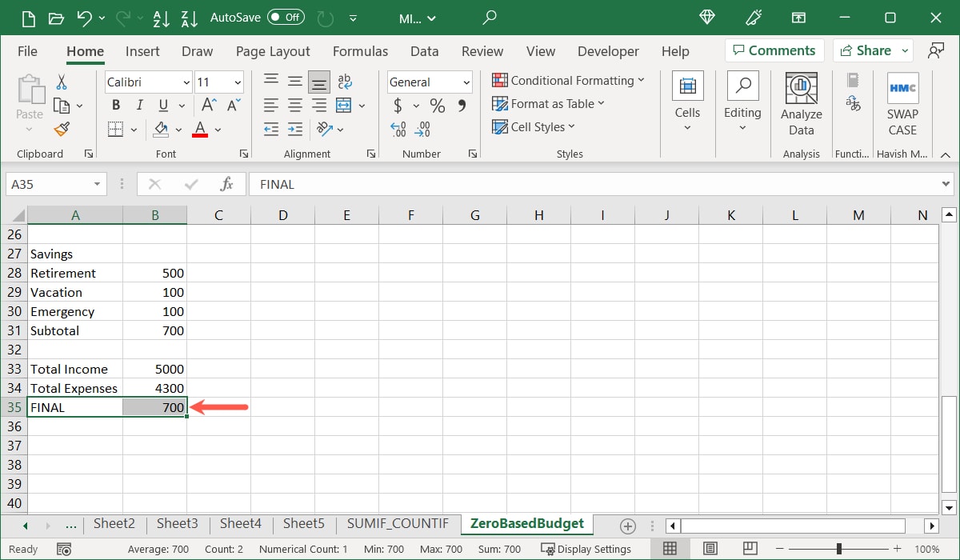Image resolution: width=960 pixels, height=560 pixels.
Task: Increase indent in Alignment group
Action: 295,129
